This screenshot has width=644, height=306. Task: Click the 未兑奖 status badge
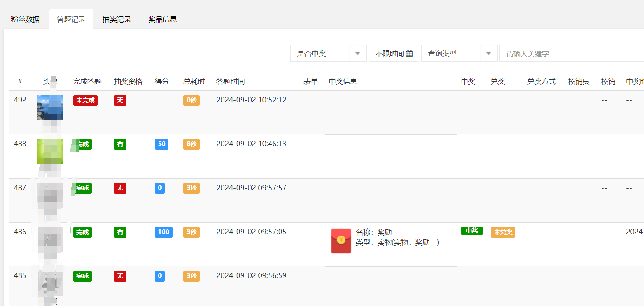coord(503,232)
